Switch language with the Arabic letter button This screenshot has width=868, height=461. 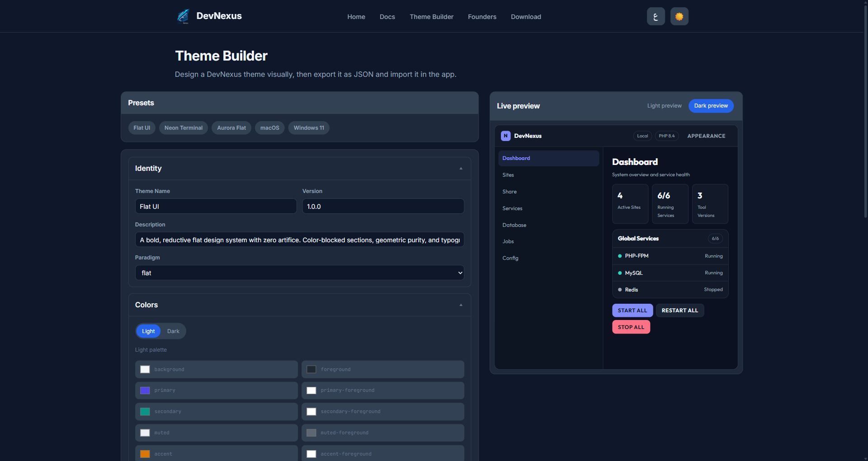tap(656, 16)
